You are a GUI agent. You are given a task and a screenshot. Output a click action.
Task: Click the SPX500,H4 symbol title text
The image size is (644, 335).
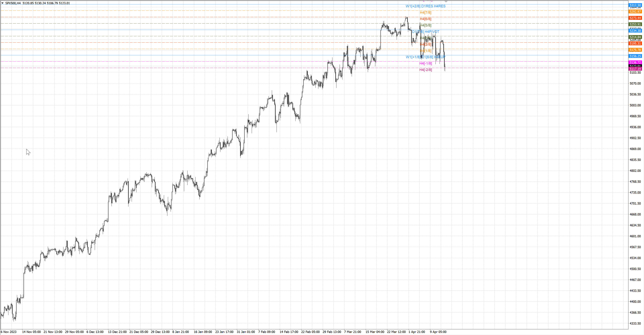(13, 3)
